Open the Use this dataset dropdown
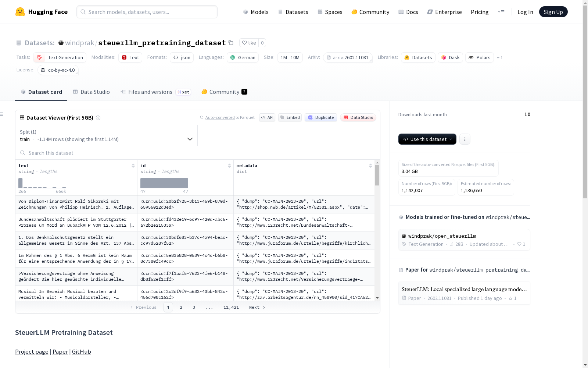This screenshot has height=368, width=588. point(427,139)
